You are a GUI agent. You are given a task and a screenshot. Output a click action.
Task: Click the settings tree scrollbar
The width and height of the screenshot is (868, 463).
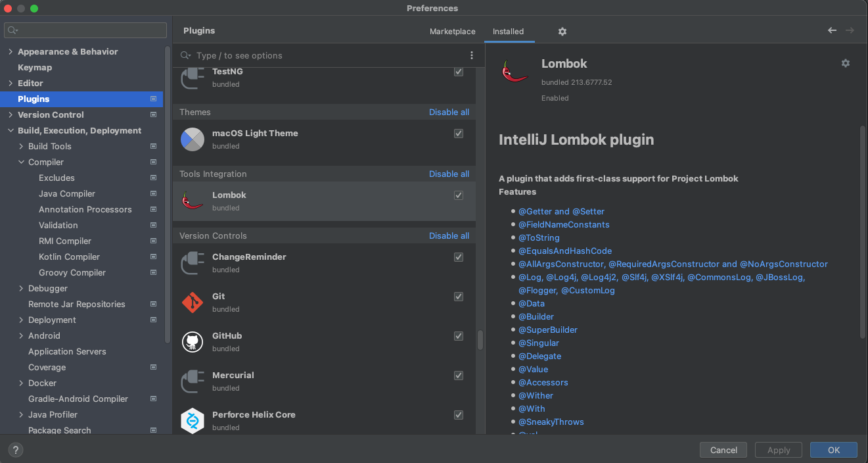(168, 194)
